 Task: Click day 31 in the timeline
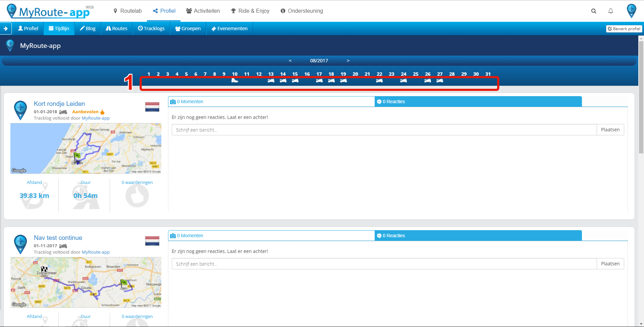488,74
